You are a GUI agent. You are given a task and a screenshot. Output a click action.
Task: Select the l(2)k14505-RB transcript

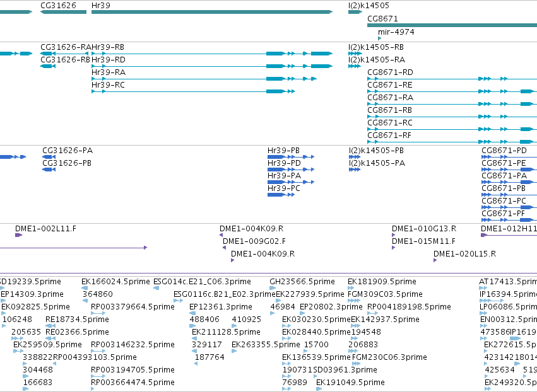(x=355, y=54)
